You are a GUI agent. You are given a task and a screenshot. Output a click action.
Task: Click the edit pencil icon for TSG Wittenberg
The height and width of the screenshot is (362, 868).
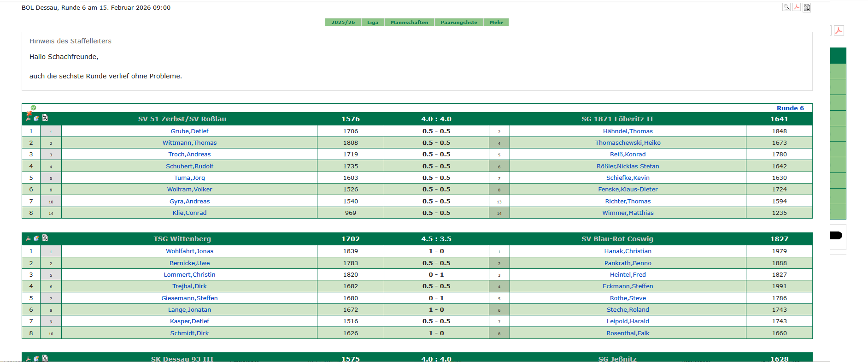[36, 238]
